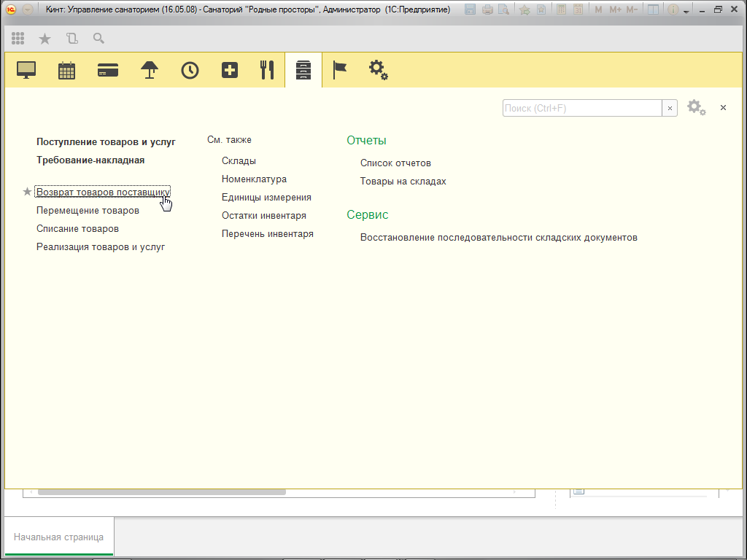The width and height of the screenshot is (747, 560).
Task: Toggle favorite star beside Возврат товаров поставщику
Action: tap(28, 192)
